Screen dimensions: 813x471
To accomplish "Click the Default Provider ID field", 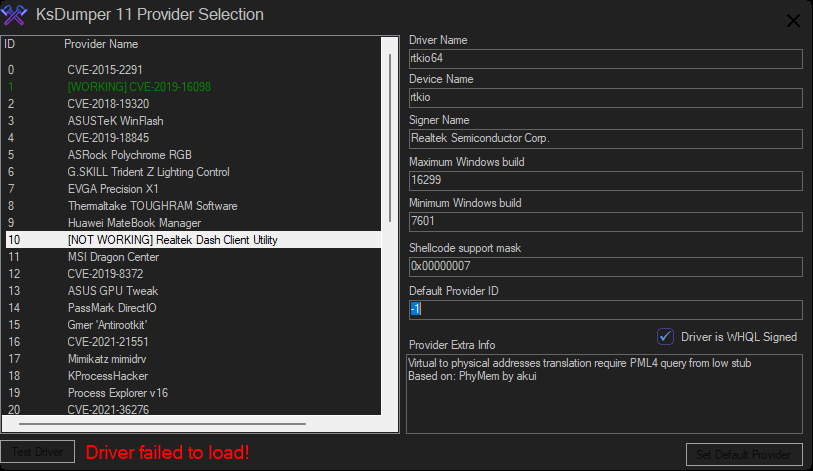I will (x=606, y=310).
